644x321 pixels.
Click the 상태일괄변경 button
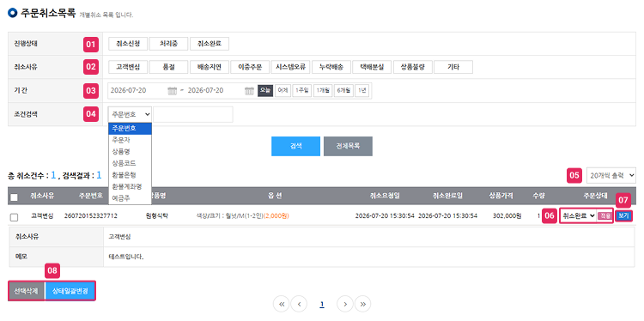pyautogui.click(x=70, y=291)
